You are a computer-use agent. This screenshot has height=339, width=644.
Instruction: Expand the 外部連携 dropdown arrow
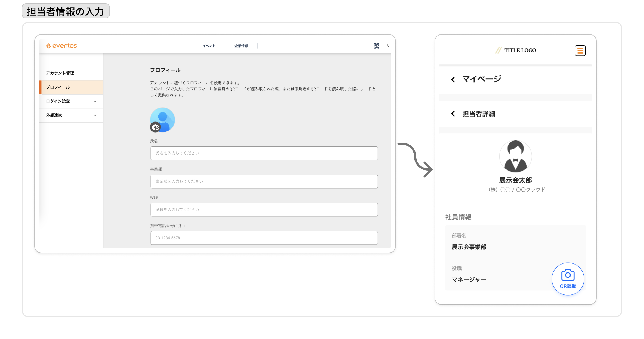point(95,115)
